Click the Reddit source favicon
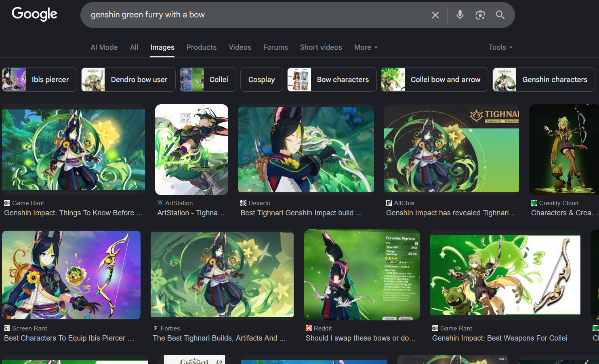Screen dimensions: 599x364 click(309, 328)
